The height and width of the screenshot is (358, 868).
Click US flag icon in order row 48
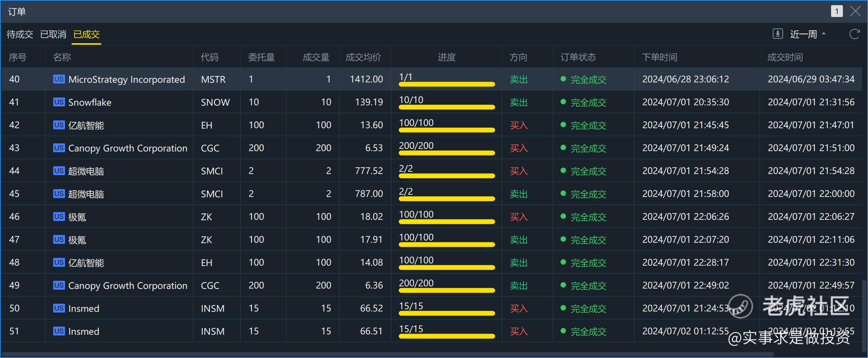click(59, 262)
